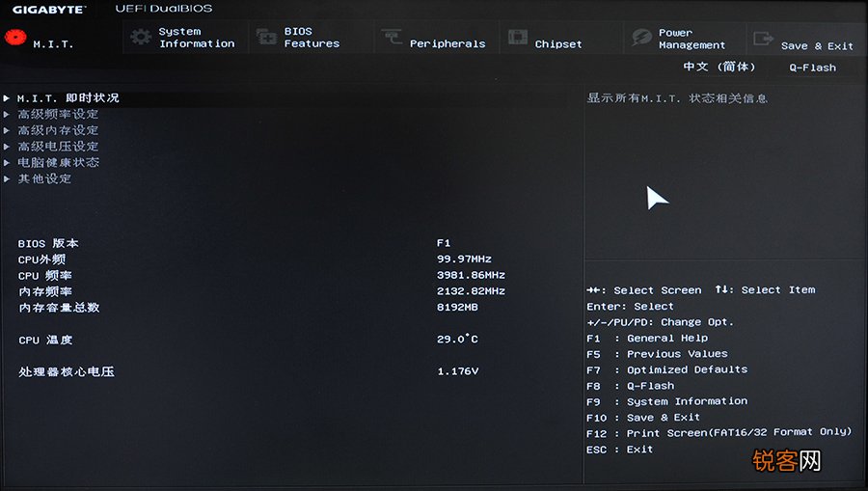
Task: Click the BIOS 版本 label
Action: point(48,243)
